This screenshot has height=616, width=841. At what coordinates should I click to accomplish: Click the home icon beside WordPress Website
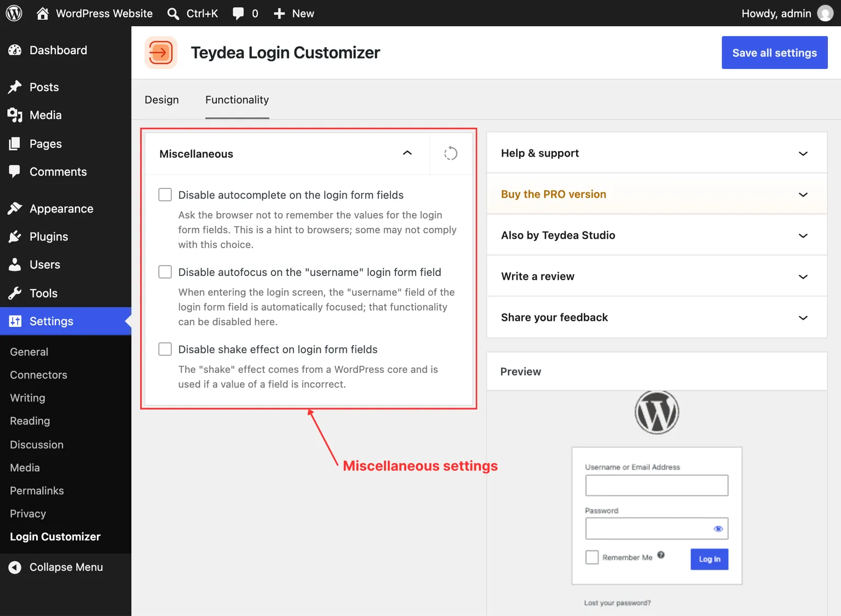coord(43,13)
